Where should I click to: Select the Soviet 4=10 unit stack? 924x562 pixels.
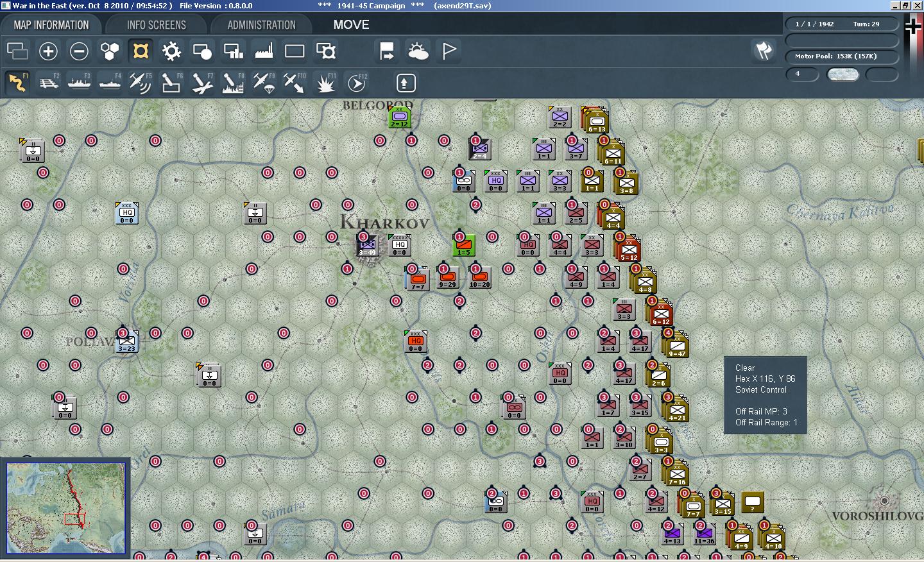point(773,538)
